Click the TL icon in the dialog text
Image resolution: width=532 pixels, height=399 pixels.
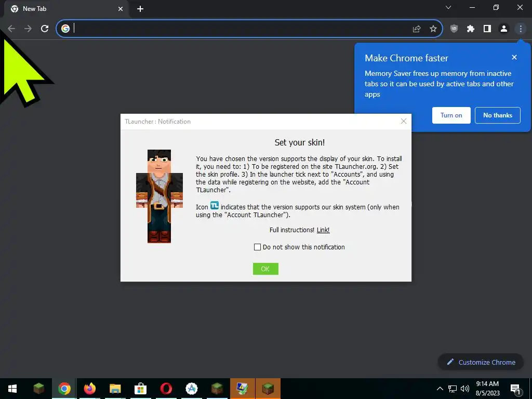[x=215, y=205]
